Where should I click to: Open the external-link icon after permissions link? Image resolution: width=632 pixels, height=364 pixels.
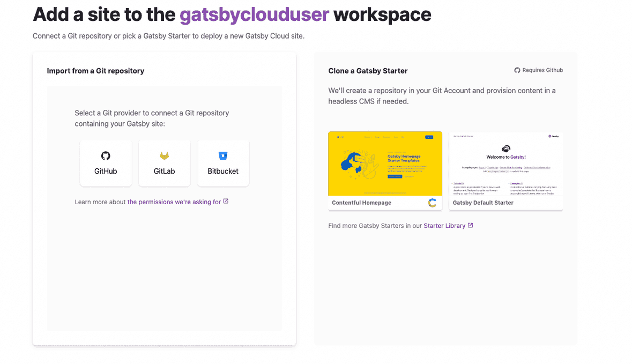225,202
